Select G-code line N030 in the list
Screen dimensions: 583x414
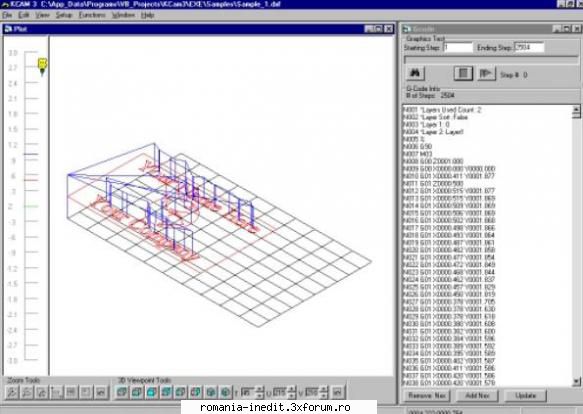tap(449, 324)
